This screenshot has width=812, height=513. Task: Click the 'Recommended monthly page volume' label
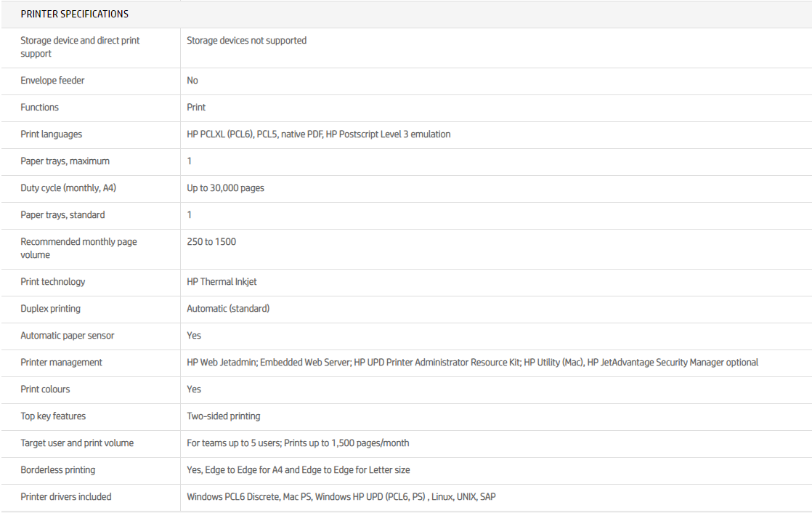coord(78,248)
